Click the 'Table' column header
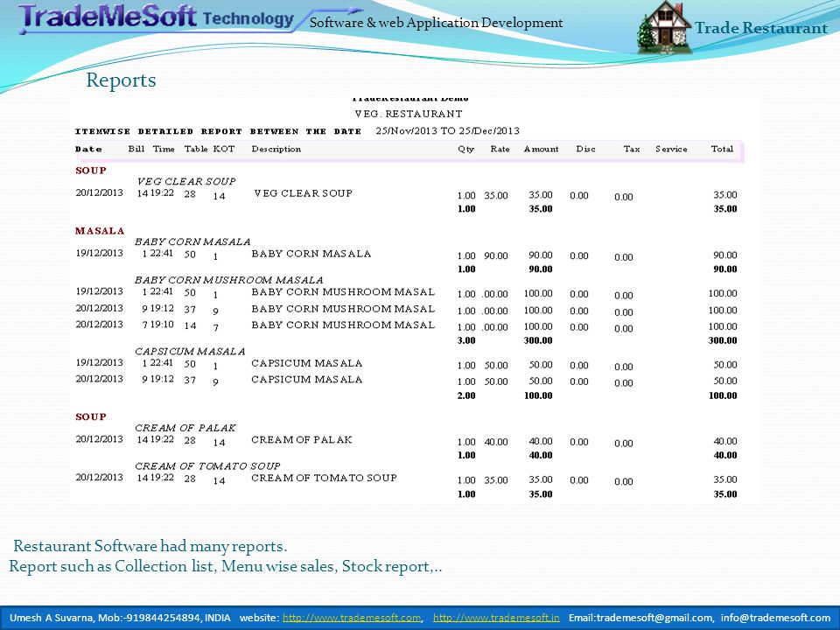 pos(195,149)
